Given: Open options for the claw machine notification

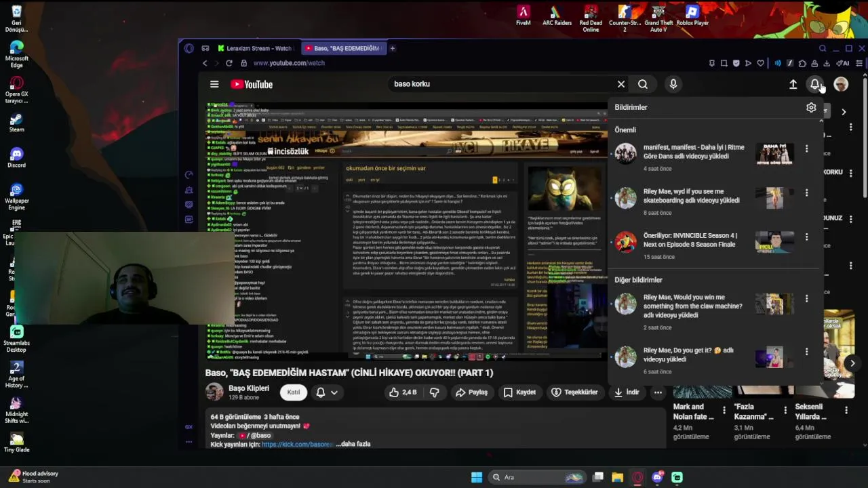Looking at the screenshot, I should click(x=806, y=298).
